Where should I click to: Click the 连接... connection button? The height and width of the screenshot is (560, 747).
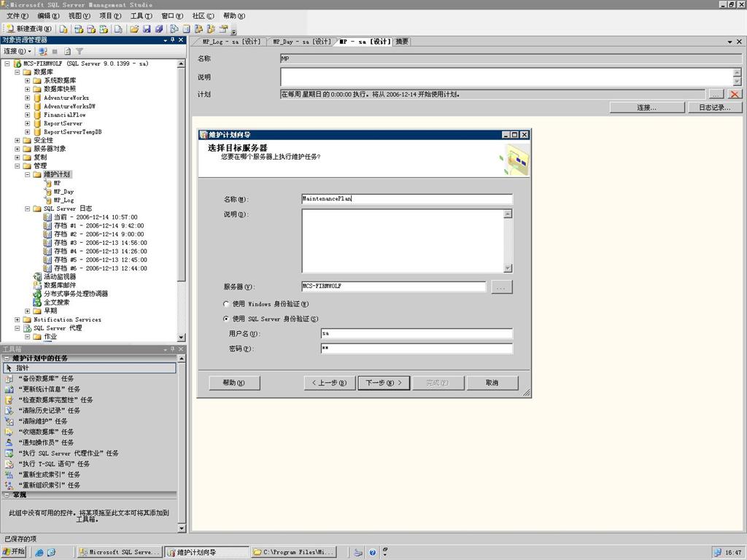(x=646, y=108)
